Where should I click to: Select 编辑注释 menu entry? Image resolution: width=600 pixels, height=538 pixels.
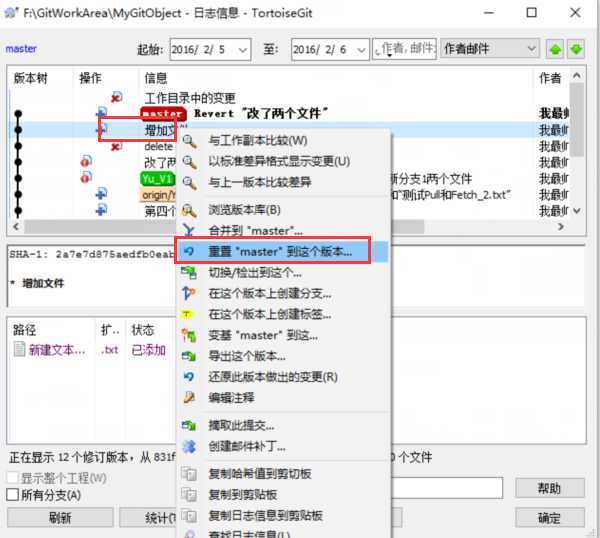coord(284,398)
